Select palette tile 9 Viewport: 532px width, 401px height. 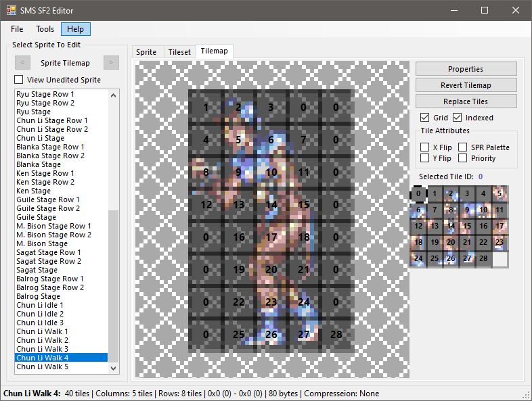(467, 210)
